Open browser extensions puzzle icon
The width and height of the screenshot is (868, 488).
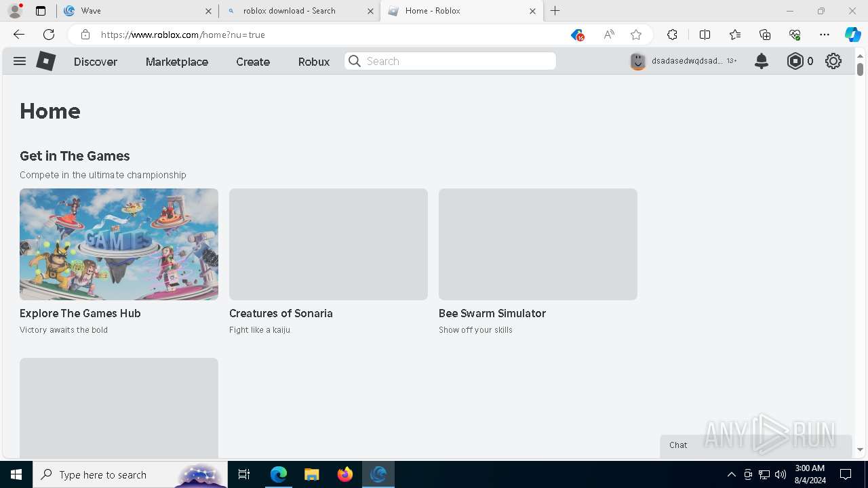[x=672, y=35]
